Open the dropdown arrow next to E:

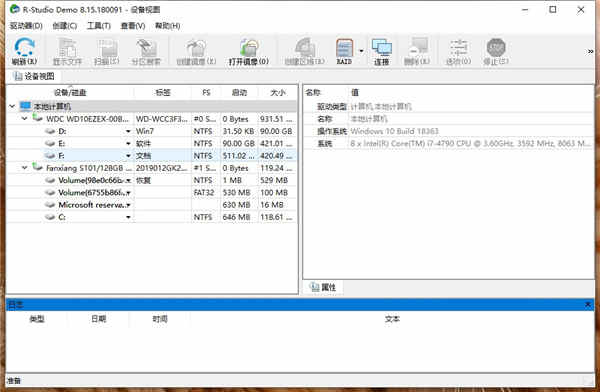tap(128, 144)
